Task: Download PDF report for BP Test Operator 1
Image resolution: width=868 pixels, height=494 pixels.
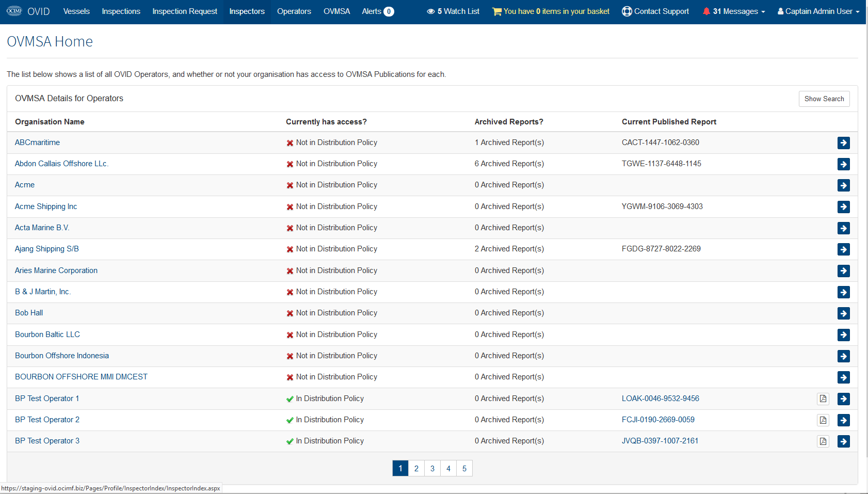Action: (823, 399)
